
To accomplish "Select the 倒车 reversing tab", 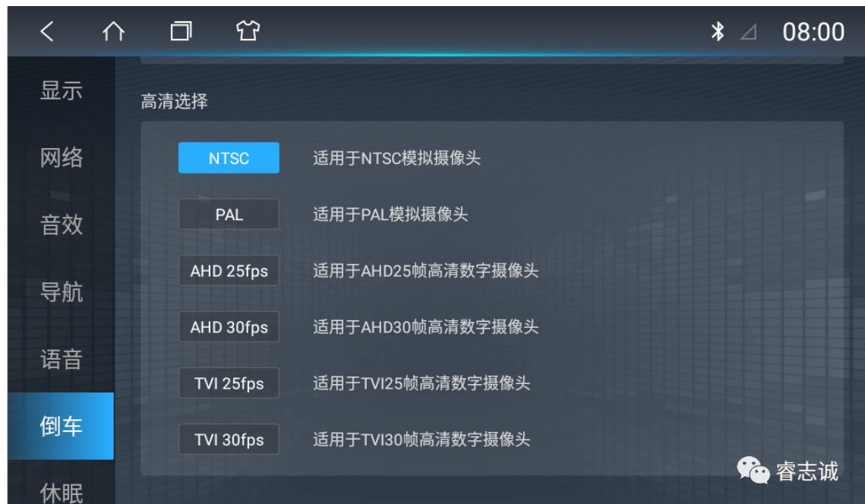I will click(x=61, y=426).
